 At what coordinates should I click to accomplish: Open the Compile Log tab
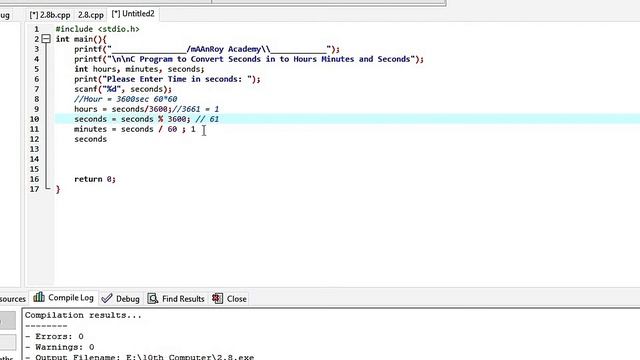click(64, 298)
